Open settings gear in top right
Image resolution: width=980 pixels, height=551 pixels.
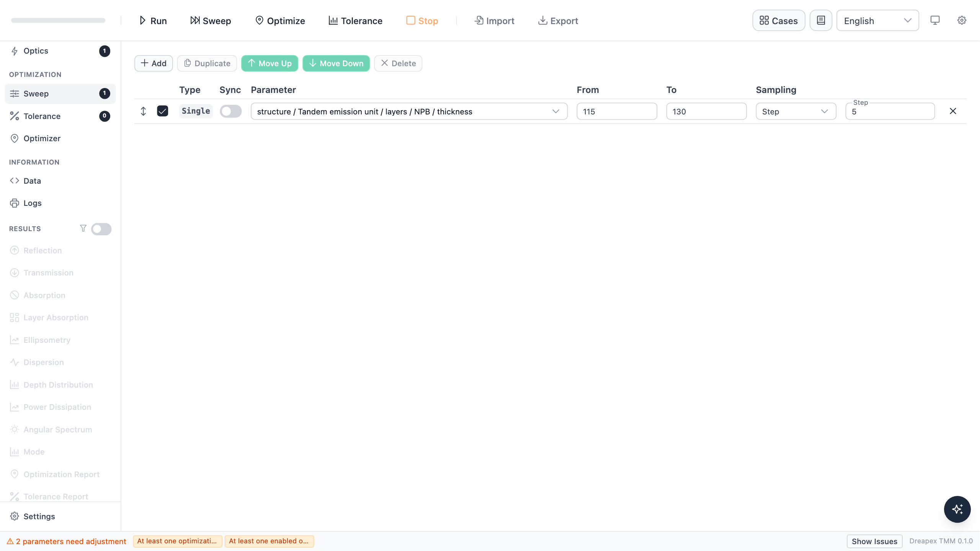pyautogui.click(x=962, y=20)
